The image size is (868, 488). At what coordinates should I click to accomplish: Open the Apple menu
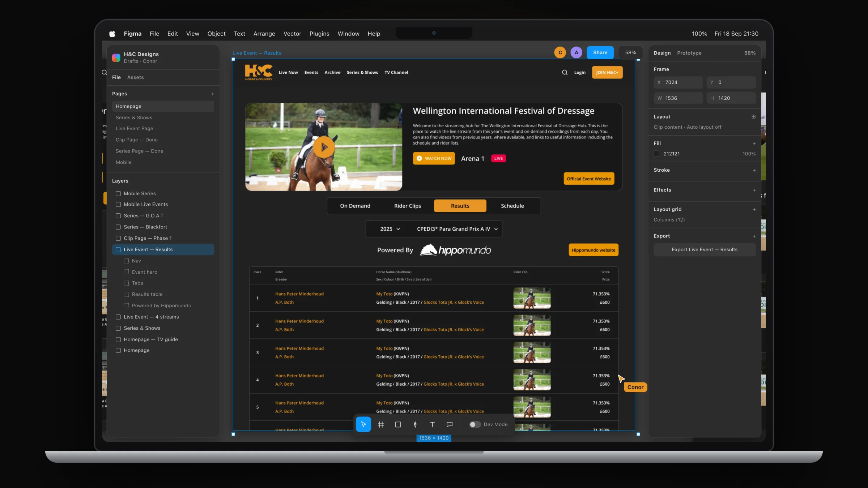click(x=112, y=34)
